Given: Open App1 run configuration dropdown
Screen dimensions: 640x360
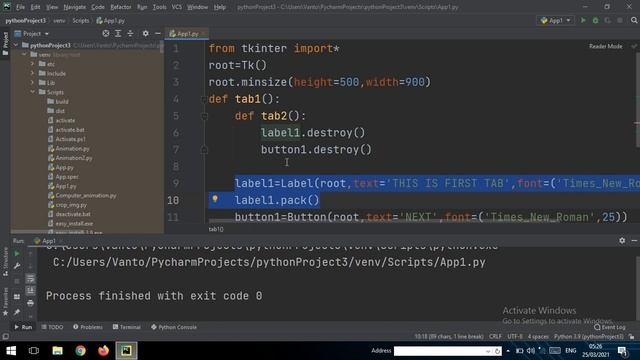Looking at the screenshot, I should [x=556, y=20].
